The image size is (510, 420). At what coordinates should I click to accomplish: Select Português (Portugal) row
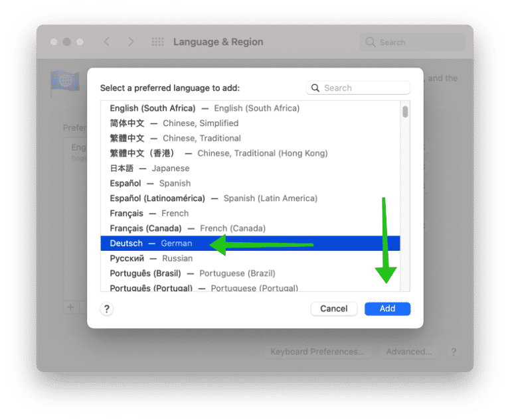[250, 287]
